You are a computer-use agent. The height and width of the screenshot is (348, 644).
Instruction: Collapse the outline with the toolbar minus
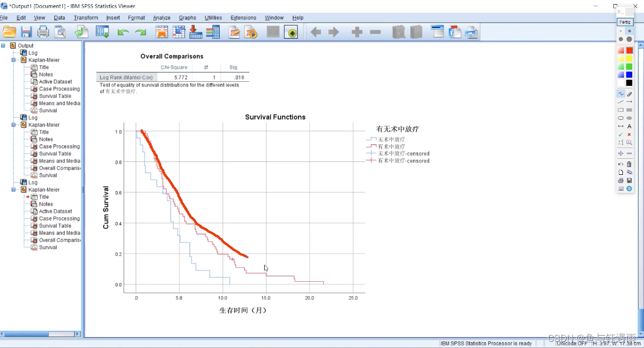click(x=375, y=32)
